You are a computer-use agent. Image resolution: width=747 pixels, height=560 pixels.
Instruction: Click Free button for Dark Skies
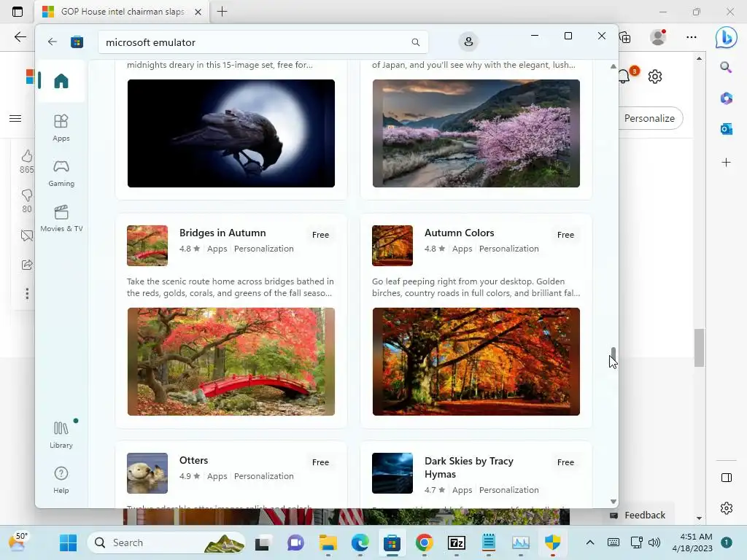click(x=565, y=462)
